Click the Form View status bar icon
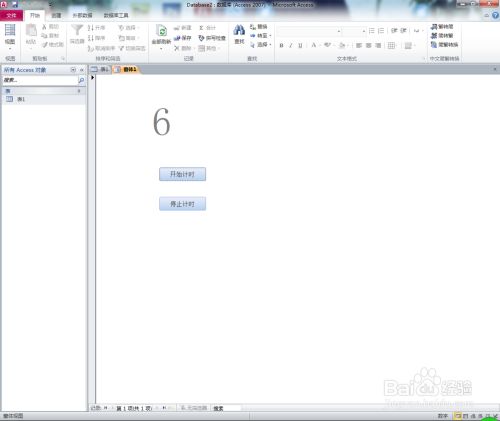Viewport: 500px width, 421px height. point(458,416)
